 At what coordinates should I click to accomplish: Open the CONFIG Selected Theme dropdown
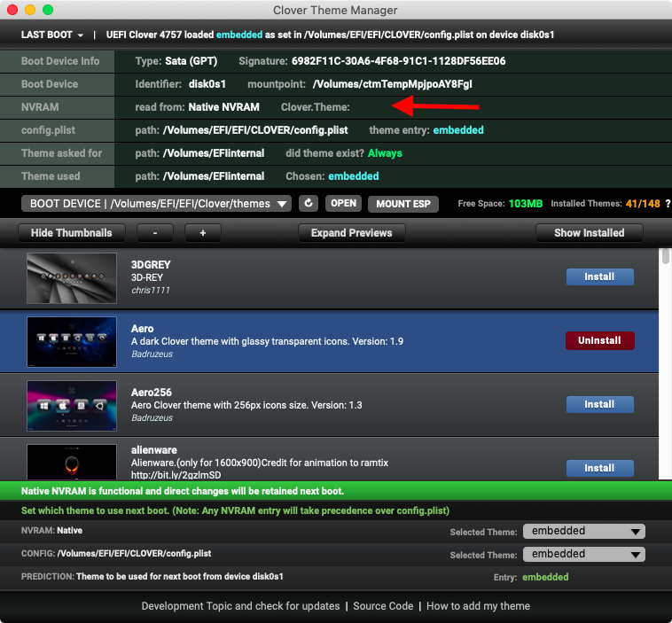tap(584, 554)
